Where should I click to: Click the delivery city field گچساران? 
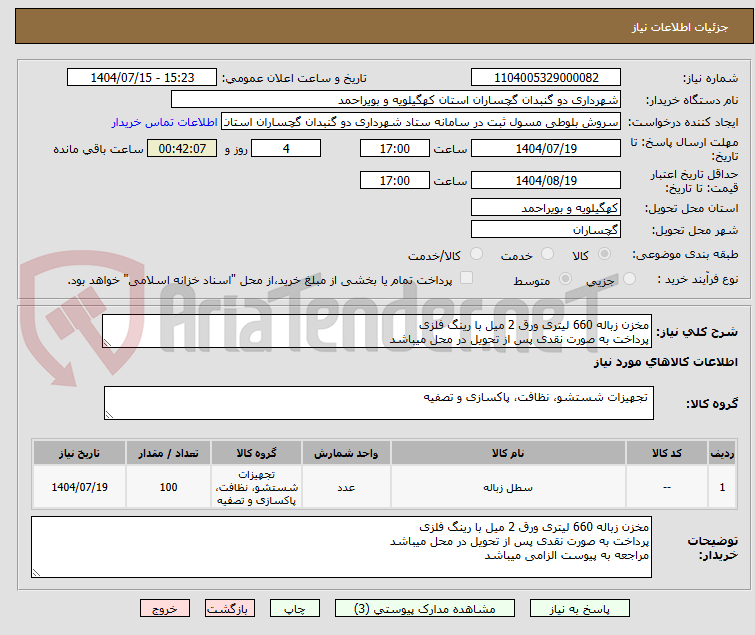[546, 229]
